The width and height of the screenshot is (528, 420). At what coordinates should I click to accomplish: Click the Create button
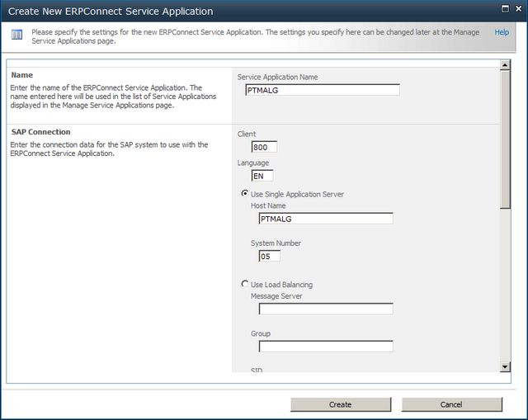click(341, 404)
